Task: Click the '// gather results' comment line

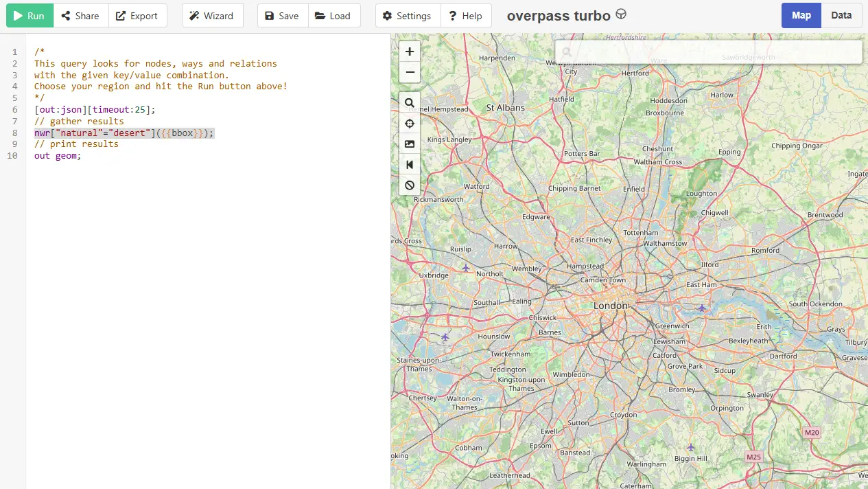Action: [x=79, y=121]
